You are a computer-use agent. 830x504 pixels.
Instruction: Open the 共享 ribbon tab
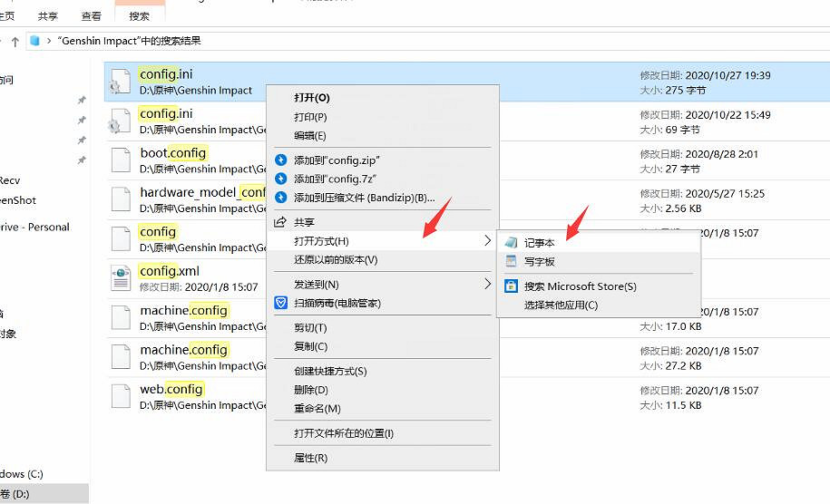[48, 15]
